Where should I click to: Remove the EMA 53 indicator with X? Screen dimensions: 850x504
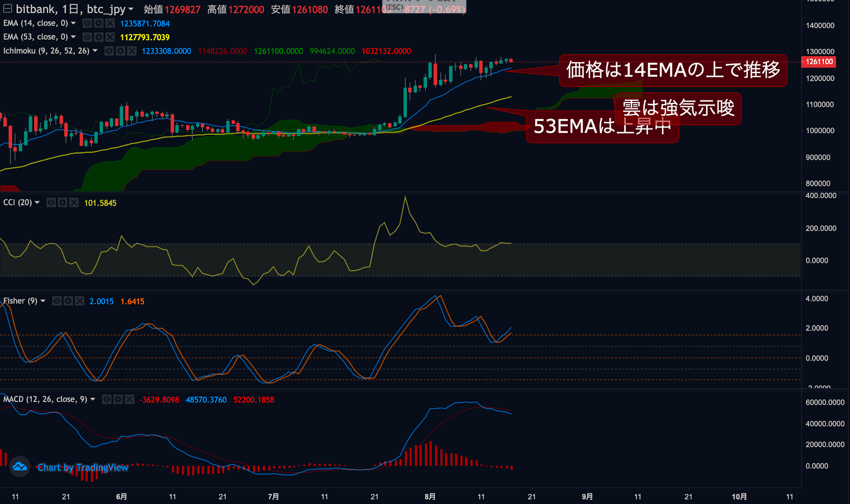[110, 37]
